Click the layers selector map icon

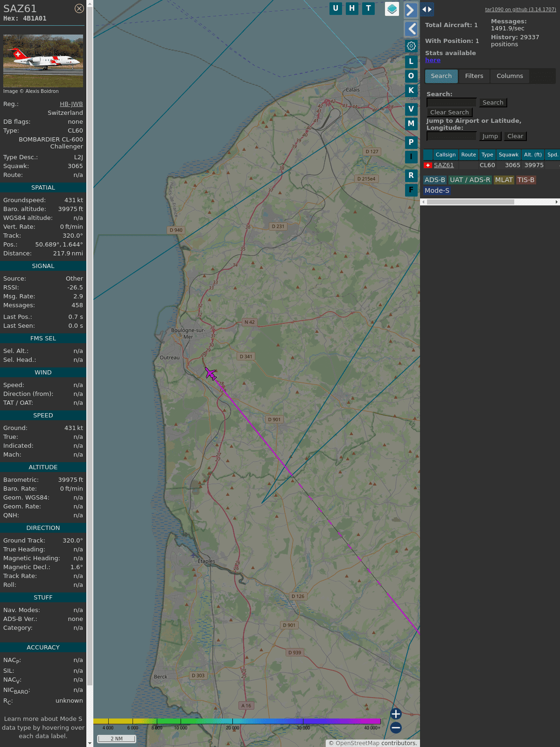point(392,9)
